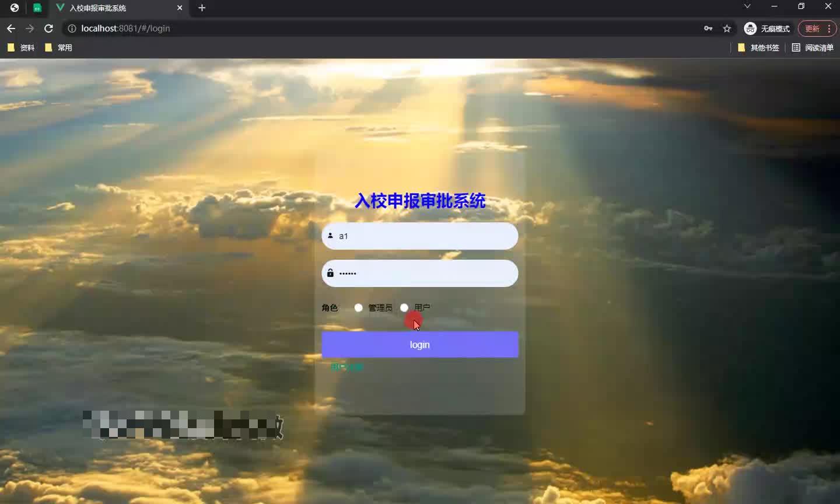The width and height of the screenshot is (840, 504).
Task: Bookmark this page with star icon
Action: click(x=727, y=28)
